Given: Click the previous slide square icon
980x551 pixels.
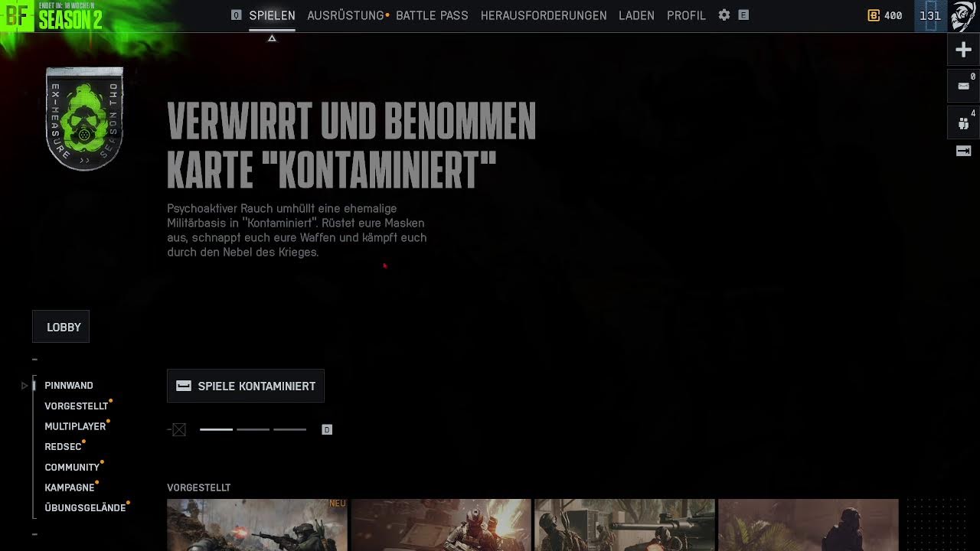Looking at the screenshot, I should [x=179, y=430].
